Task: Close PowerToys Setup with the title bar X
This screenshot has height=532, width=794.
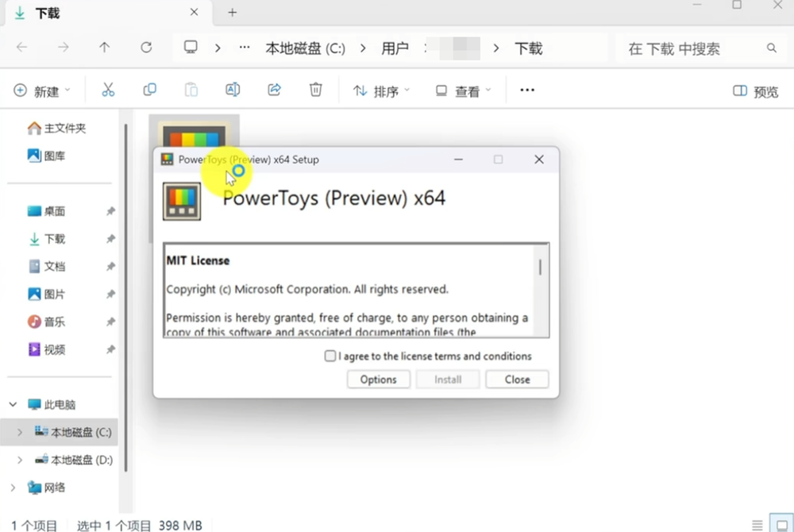Action: click(539, 160)
